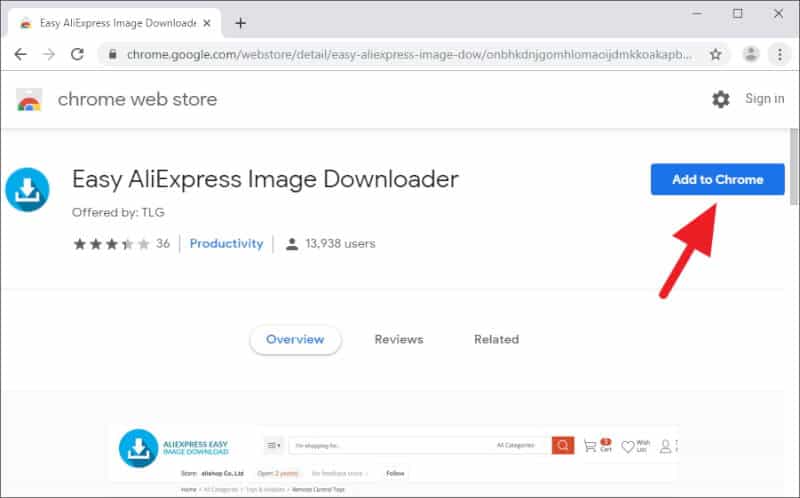
Task: Click the Easy AliExpress Image Downloader title
Action: point(265,179)
